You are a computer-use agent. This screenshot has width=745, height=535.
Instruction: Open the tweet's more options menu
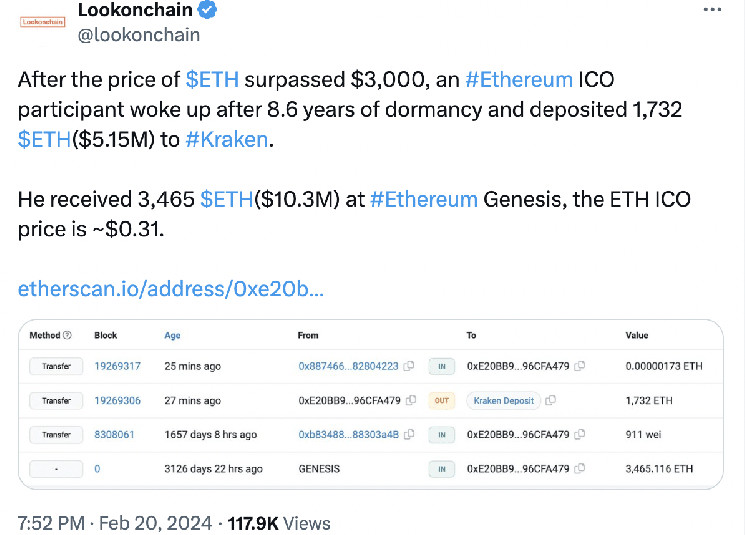coord(712,9)
